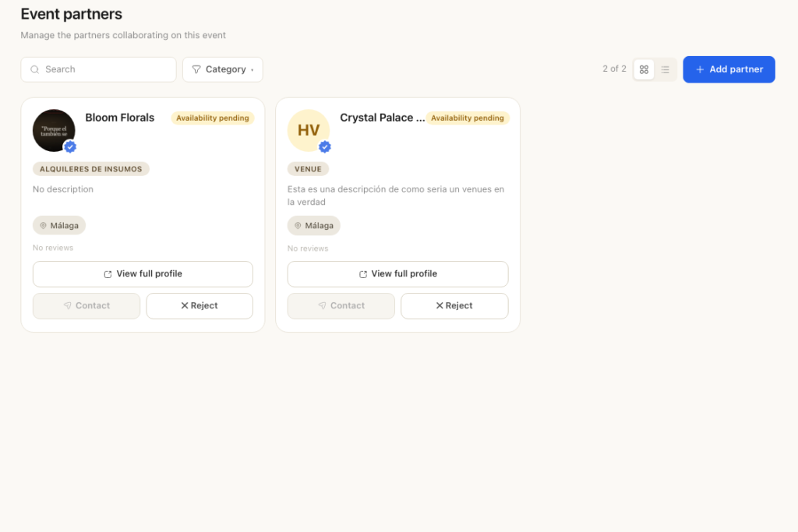This screenshot has width=798, height=532.
Task: View full profile of Bloom Florals
Action: [x=143, y=274]
